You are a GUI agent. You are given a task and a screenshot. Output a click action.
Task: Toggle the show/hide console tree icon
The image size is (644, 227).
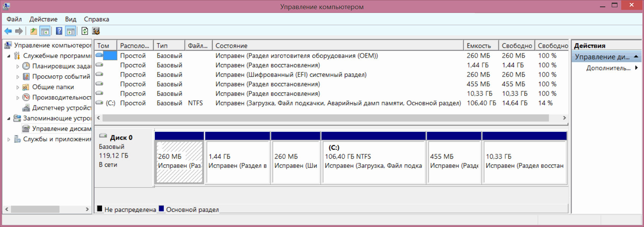45,31
